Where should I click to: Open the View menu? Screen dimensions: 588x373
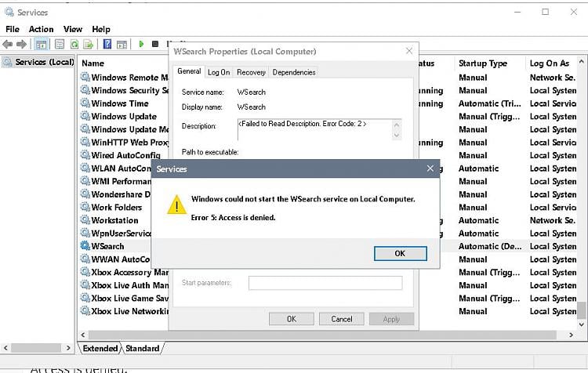click(72, 29)
